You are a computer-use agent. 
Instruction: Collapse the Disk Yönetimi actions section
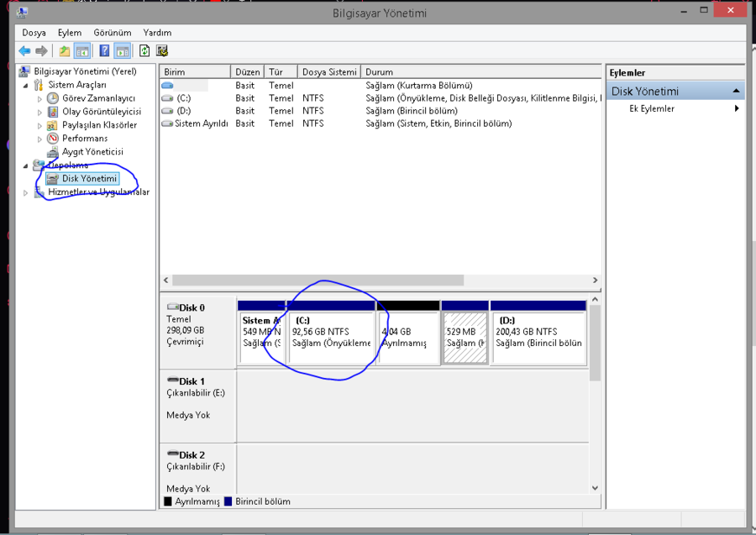coord(736,91)
